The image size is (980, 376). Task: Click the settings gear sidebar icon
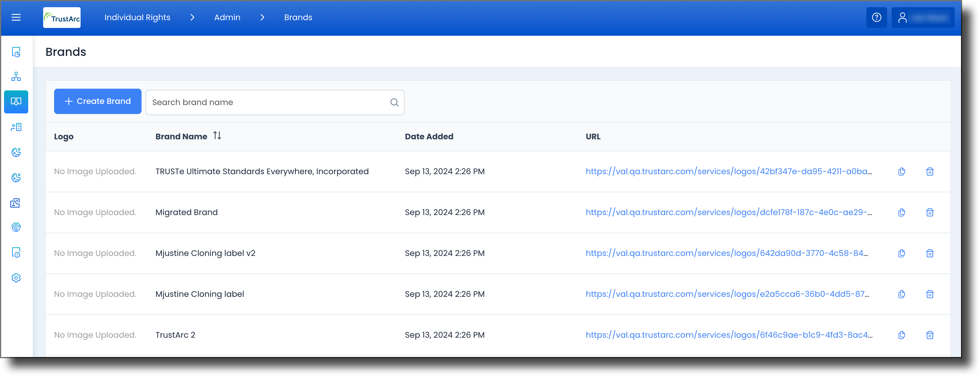point(16,278)
